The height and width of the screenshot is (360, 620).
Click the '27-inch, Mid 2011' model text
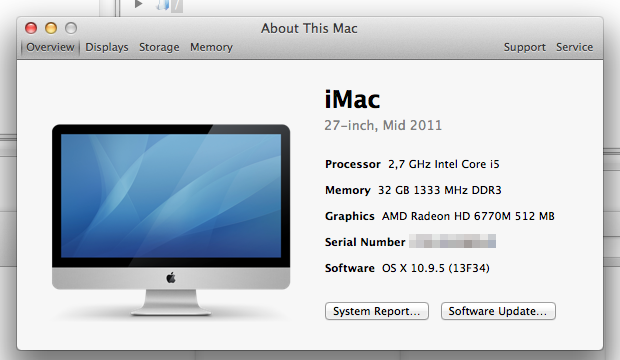click(383, 125)
